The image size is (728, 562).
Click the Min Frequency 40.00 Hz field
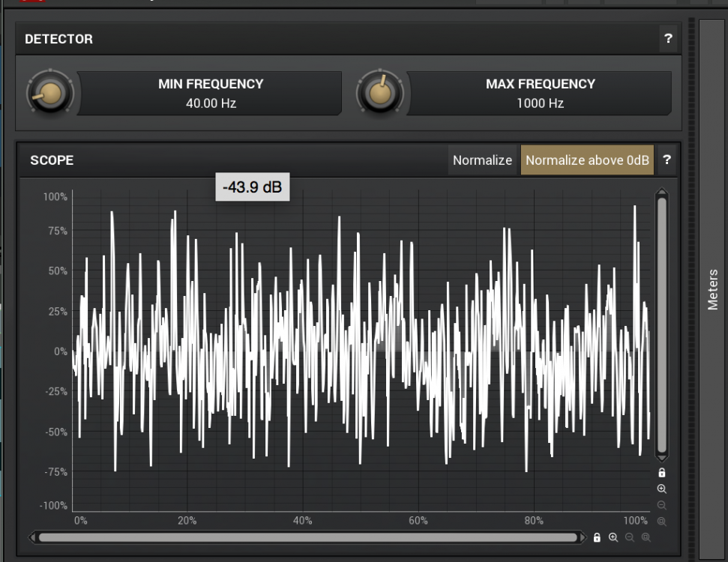[x=210, y=94]
